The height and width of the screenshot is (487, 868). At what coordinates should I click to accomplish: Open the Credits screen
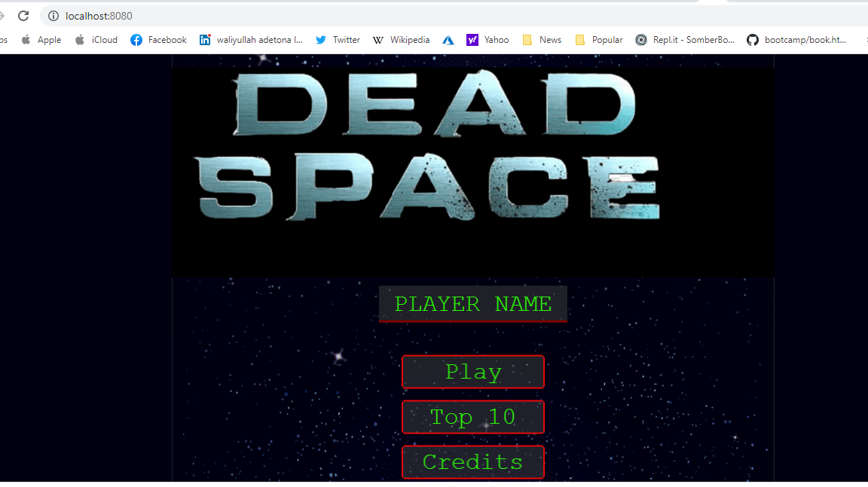click(x=472, y=462)
